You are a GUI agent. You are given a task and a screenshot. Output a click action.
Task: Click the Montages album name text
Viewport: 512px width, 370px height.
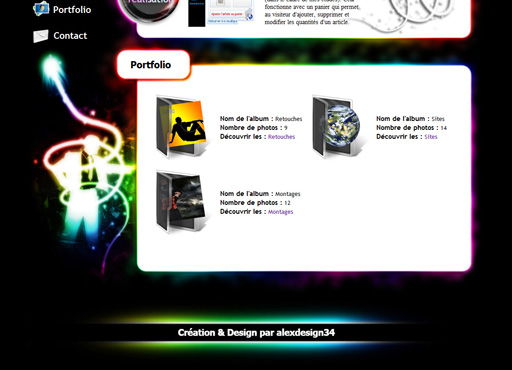click(x=288, y=194)
